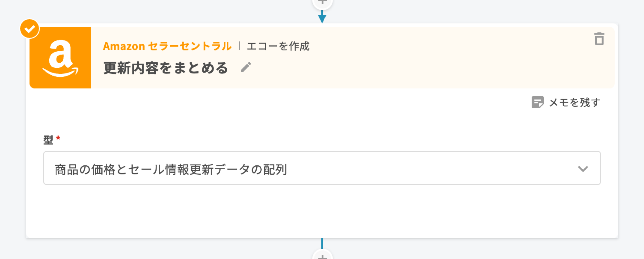Add a step using the bottom plus button
Image resolution: width=644 pixels, height=259 pixels.
pos(322,256)
